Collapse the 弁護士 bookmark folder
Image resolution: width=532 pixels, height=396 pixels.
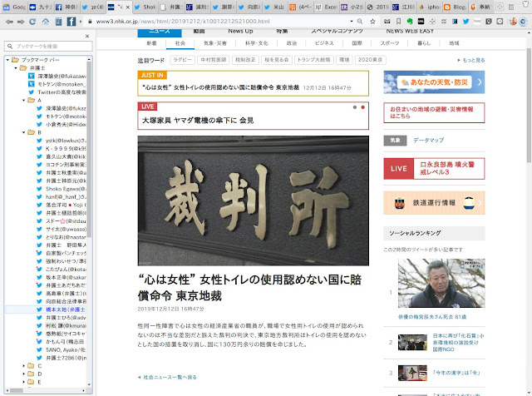coord(16,68)
